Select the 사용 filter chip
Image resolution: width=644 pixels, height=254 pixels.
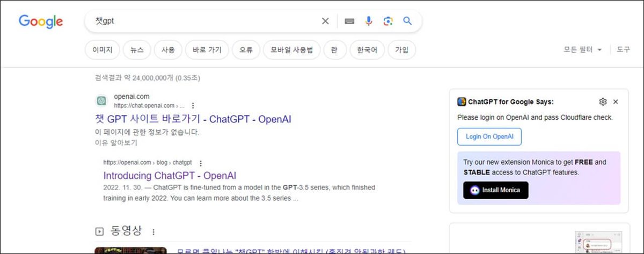click(x=168, y=50)
